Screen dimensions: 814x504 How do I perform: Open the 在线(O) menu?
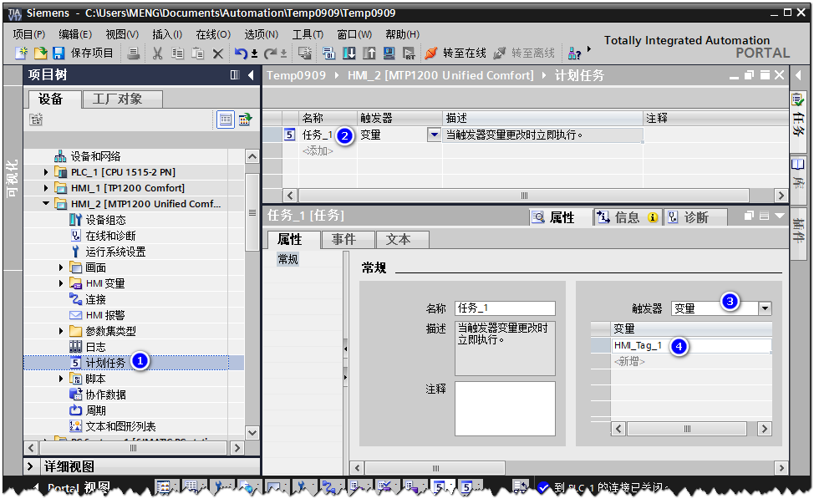[x=213, y=34]
